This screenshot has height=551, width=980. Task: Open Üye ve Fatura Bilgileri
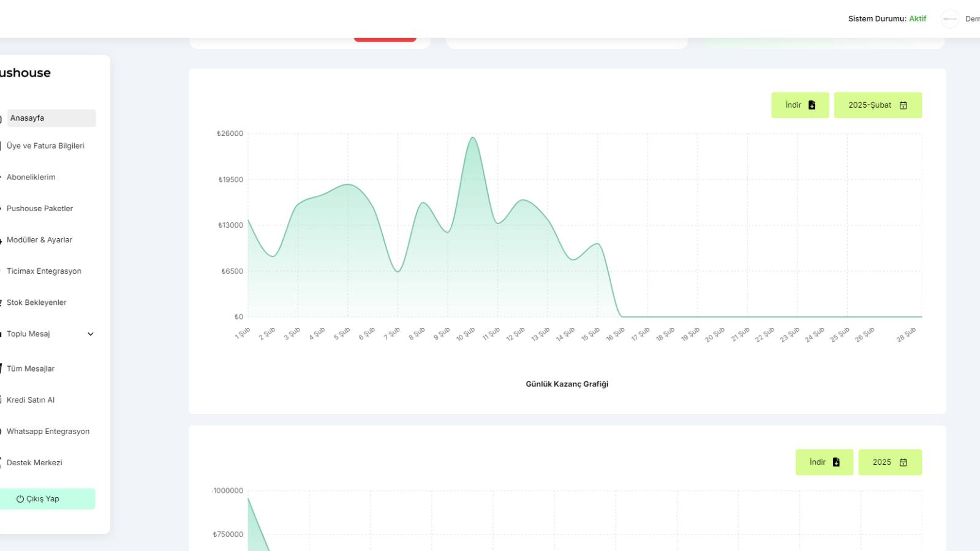[x=45, y=146]
